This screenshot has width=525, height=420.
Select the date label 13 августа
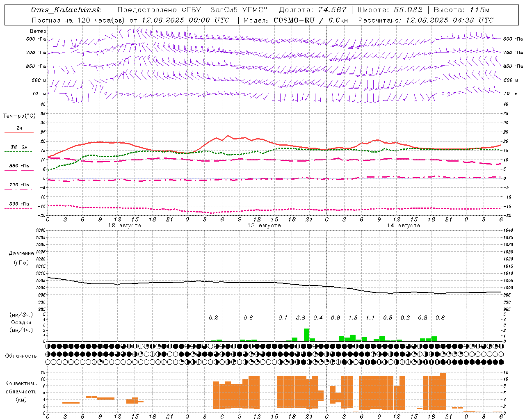[x=264, y=226]
